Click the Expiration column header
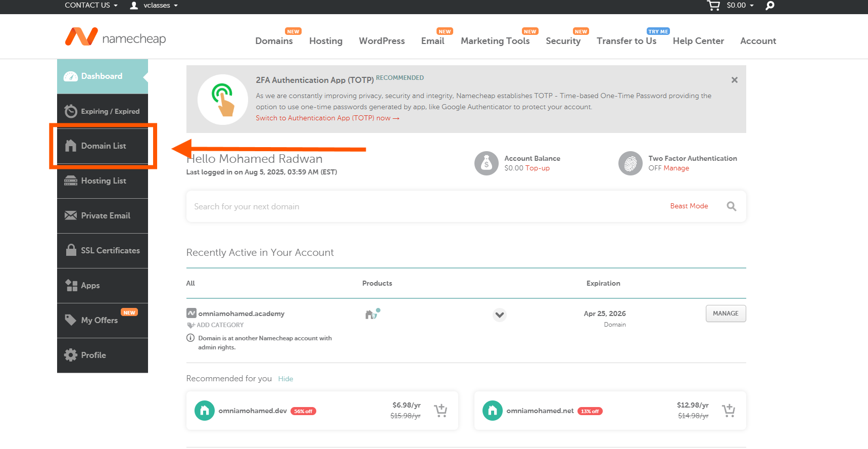Screen dimensions: 868x449 pyautogui.click(x=603, y=283)
